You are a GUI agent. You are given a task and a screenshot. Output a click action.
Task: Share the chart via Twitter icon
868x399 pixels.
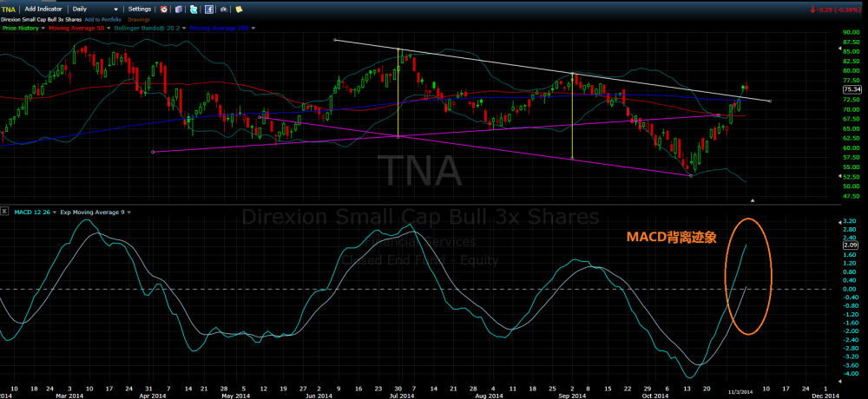(x=194, y=10)
